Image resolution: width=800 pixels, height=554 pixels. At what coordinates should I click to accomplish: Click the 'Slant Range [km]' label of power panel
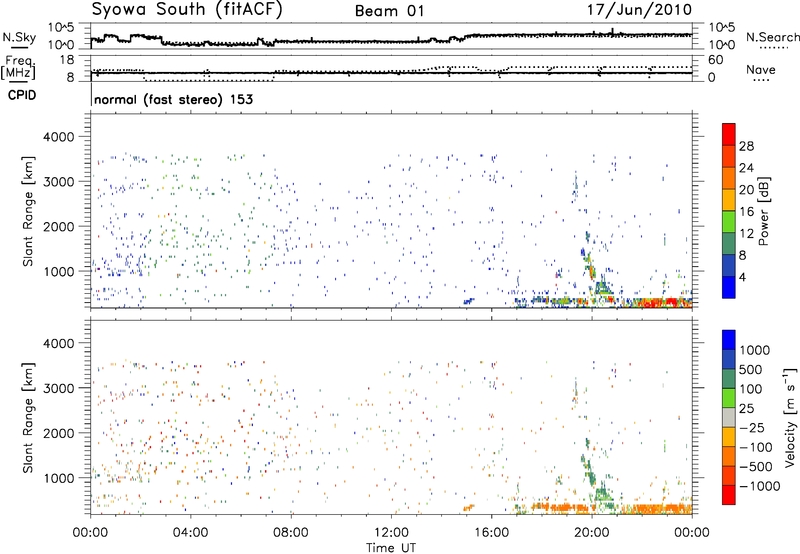click(28, 211)
